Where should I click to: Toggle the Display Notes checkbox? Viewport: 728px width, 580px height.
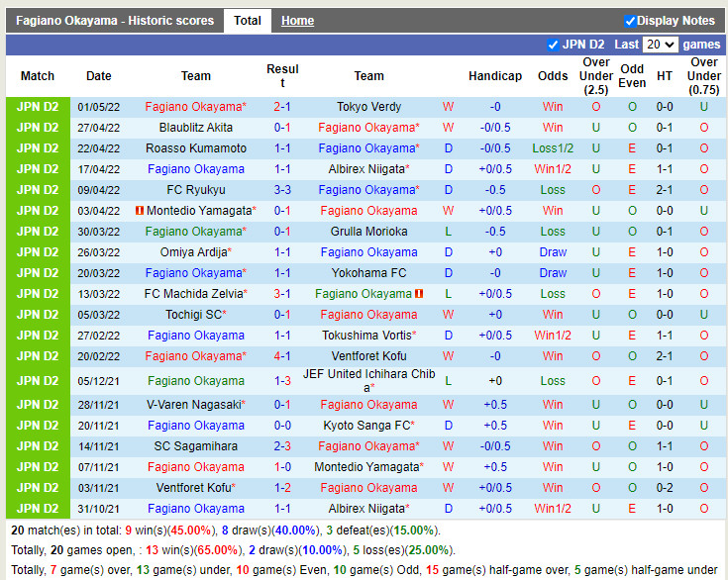tap(631, 21)
